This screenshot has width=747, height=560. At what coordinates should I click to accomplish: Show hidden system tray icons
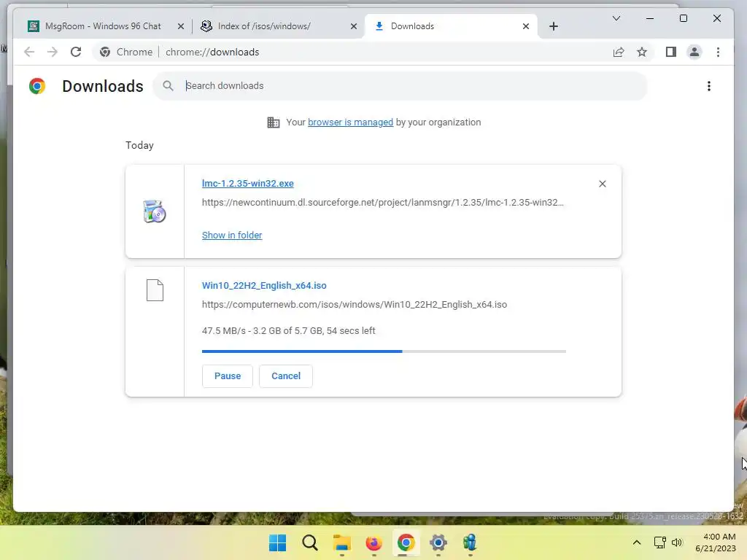636,542
